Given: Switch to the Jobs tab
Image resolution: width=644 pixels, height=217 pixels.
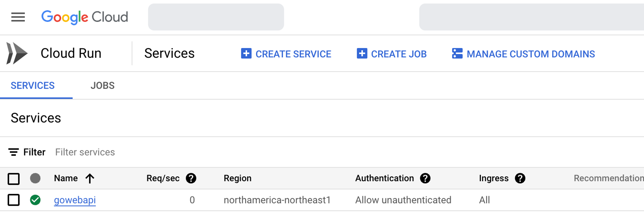Looking at the screenshot, I should click(102, 85).
